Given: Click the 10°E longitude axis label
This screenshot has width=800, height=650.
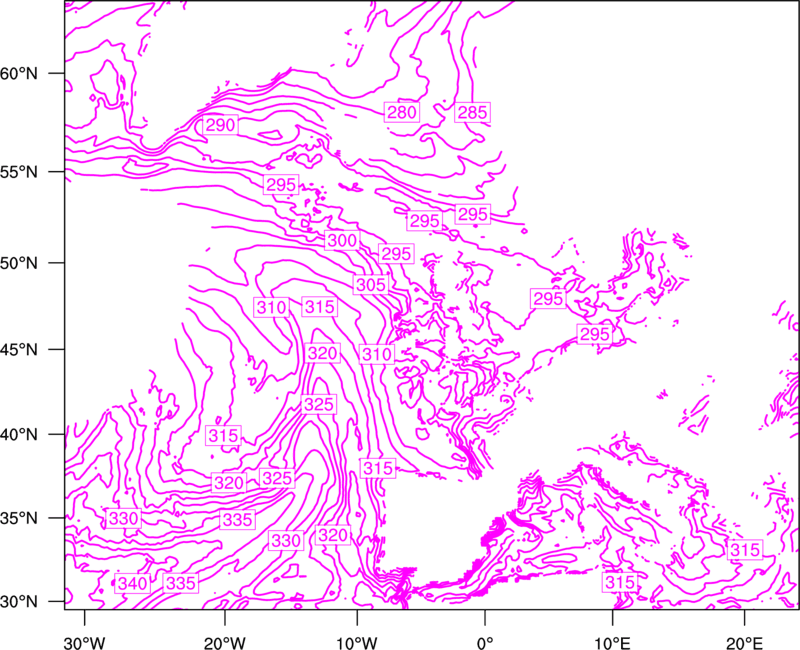Looking at the screenshot, I should point(612,642).
